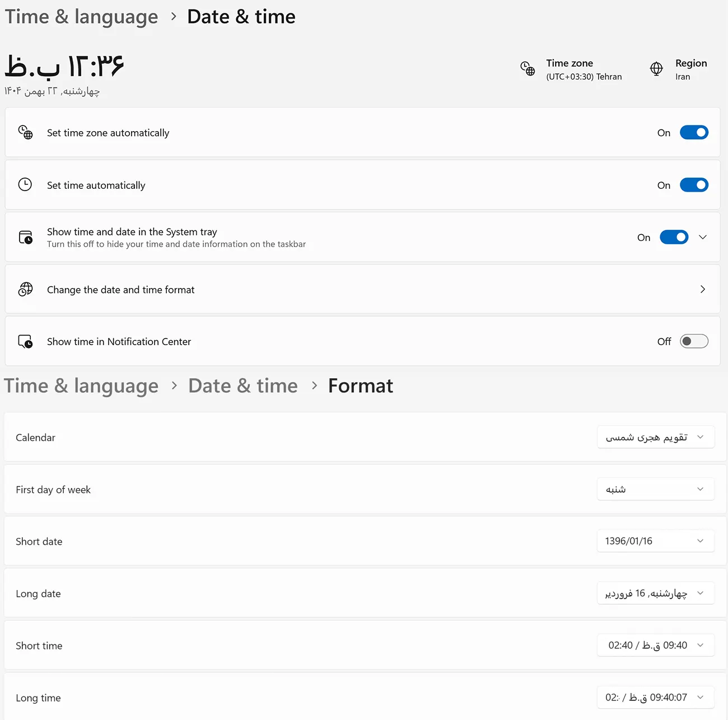Expand the System tray options chevron
Image resolution: width=728 pixels, height=720 pixels.
703,237
